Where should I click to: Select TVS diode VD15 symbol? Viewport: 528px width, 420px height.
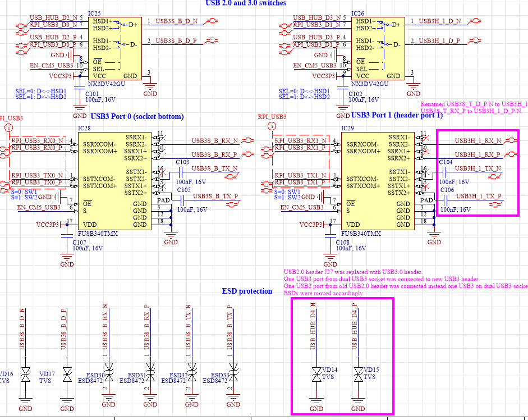[x=357, y=374]
